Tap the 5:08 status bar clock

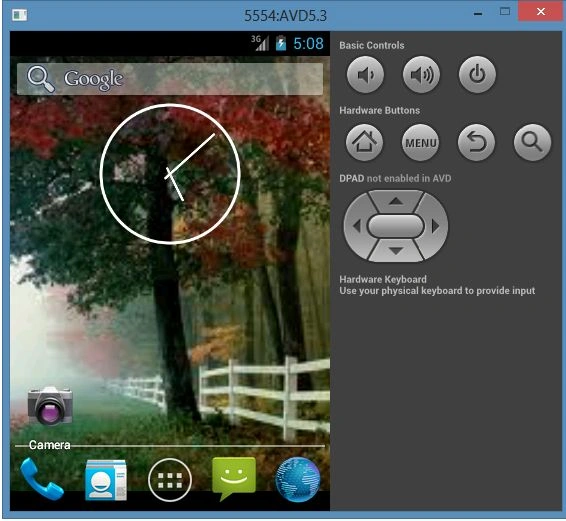308,44
